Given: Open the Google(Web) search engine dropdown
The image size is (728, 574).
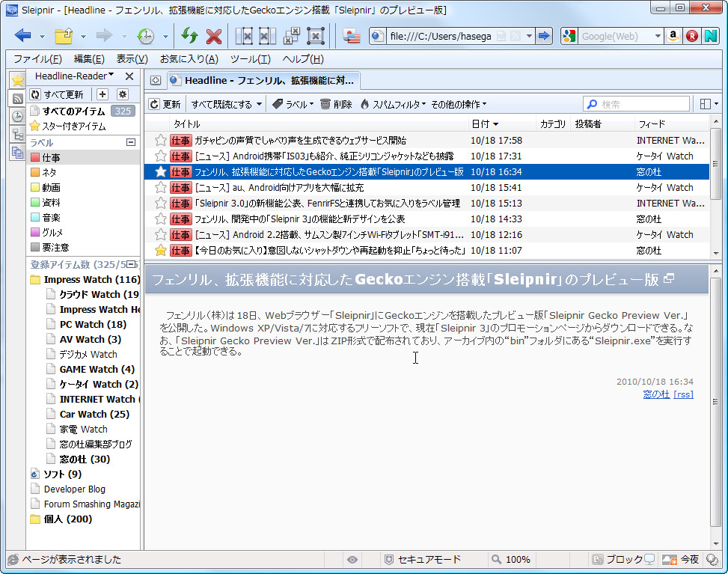Looking at the screenshot, I should click(658, 36).
